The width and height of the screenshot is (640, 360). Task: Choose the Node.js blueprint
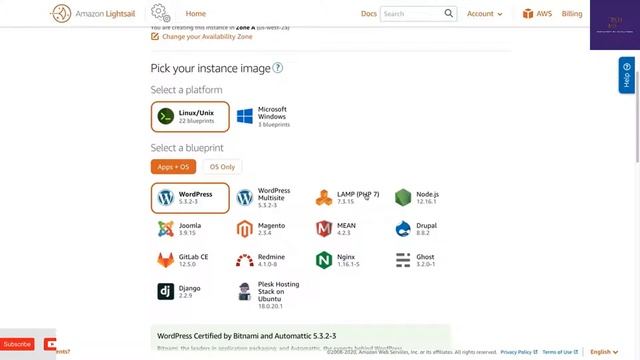[x=417, y=198]
